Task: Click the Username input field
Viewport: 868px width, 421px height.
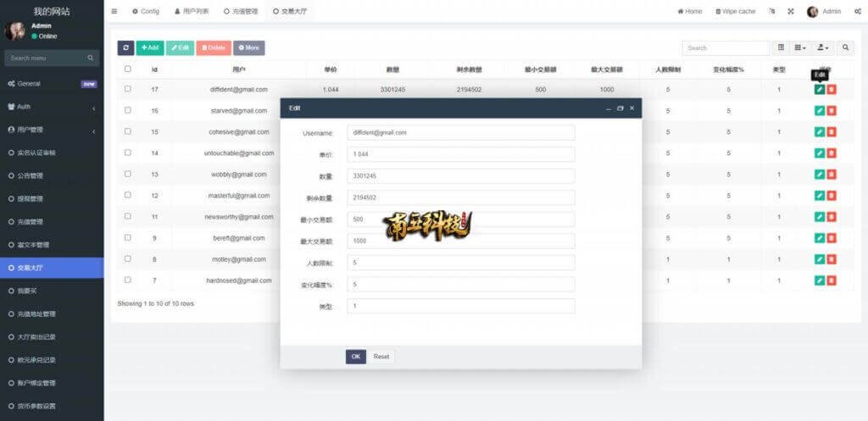Action: pyautogui.click(x=460, y=133)
